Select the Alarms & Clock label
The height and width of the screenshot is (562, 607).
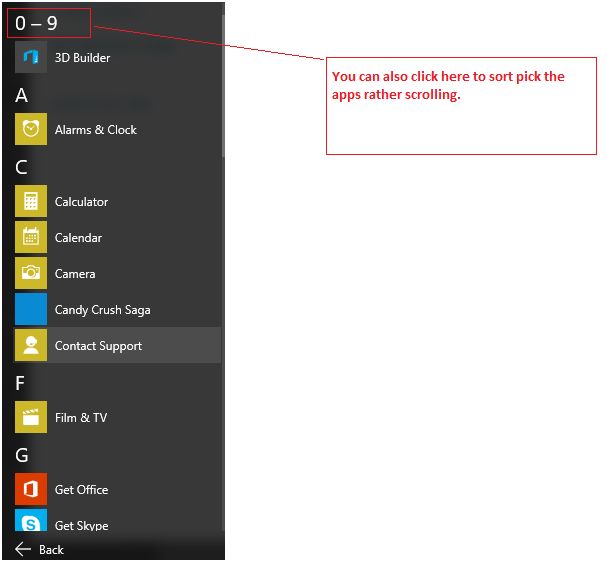pyautogui.click(x=96, y=130)
